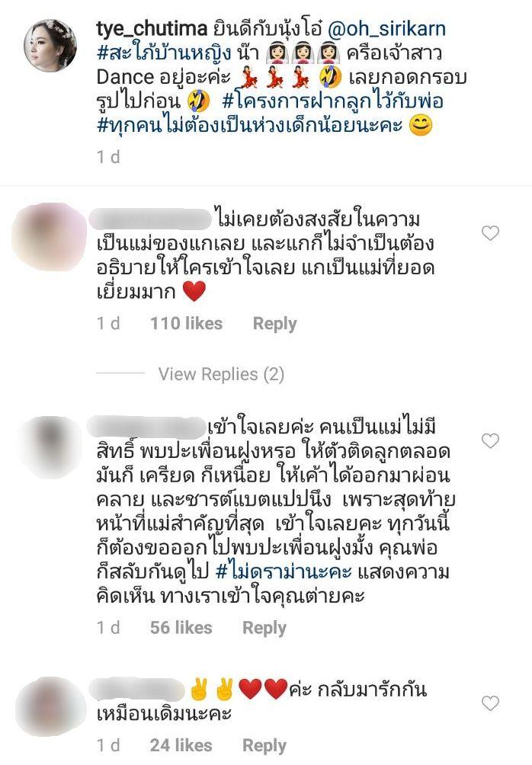
Task: View who liked the 110 likes comment
Action: point(186,324)
